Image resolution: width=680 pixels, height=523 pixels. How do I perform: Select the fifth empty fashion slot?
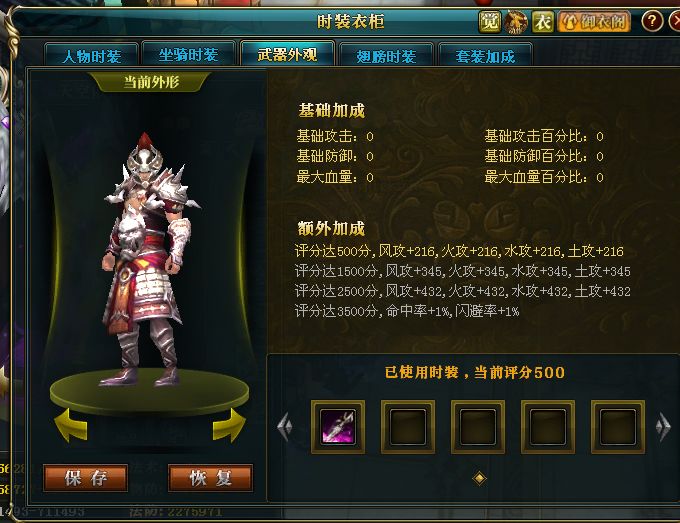click(618, 427)
